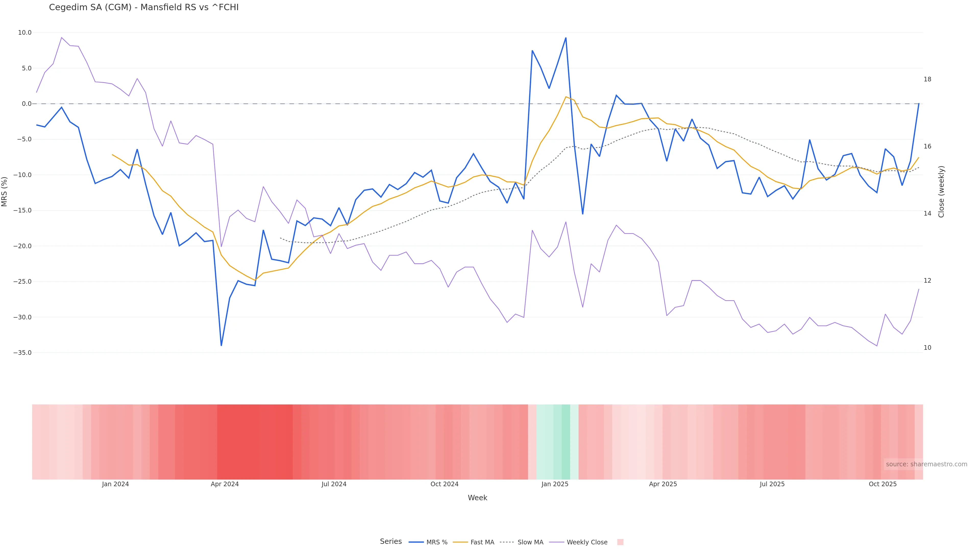The width and height of the screenshot is (980, 551).
Task: Click the −35.0 label on left axis
Action: click(22, 353)
